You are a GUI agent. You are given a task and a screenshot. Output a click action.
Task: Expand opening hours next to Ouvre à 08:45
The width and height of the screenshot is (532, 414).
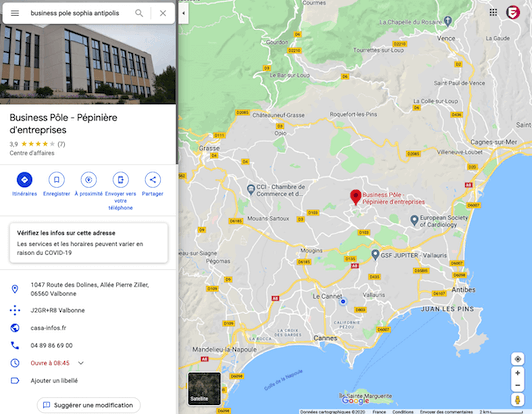pos(81,363)
